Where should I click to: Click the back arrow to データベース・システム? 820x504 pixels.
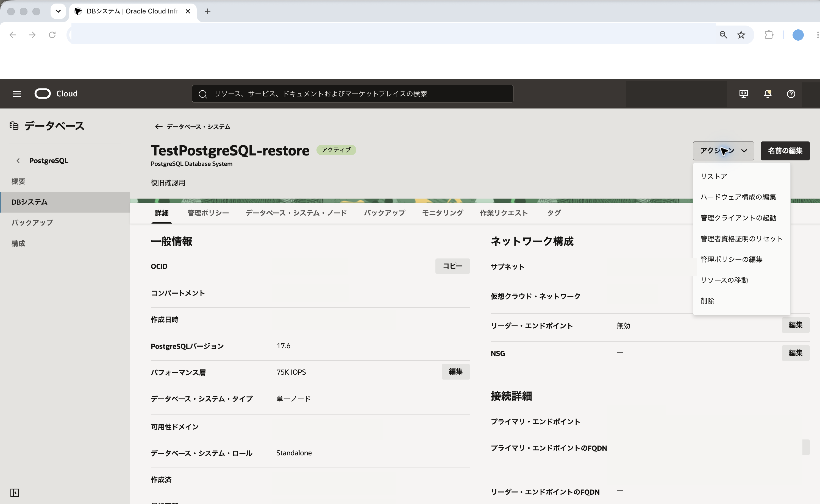(x=159, y=127)
